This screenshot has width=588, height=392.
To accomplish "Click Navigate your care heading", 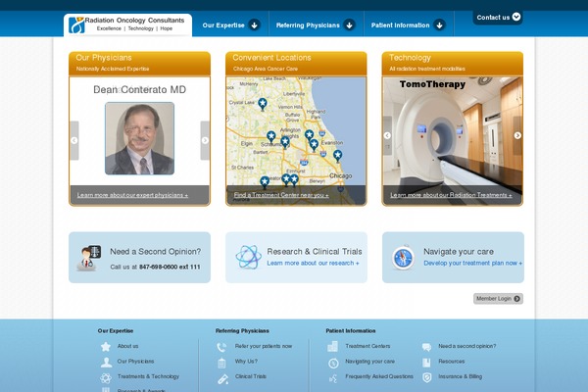I will 459,251.
